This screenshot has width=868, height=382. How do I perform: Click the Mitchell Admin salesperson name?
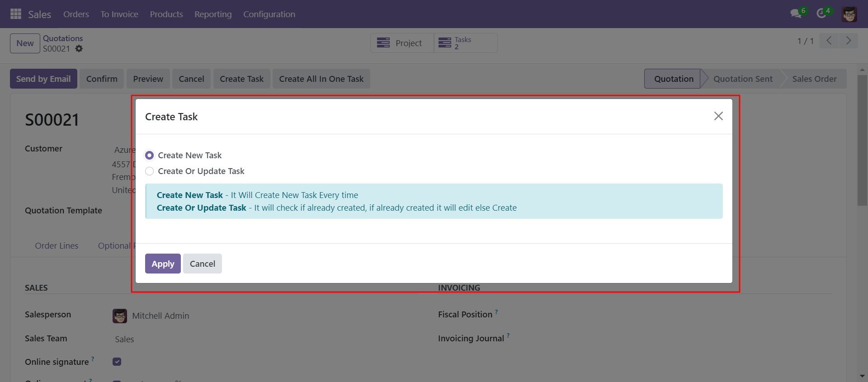pyautogui.click(x=160, y=316)
